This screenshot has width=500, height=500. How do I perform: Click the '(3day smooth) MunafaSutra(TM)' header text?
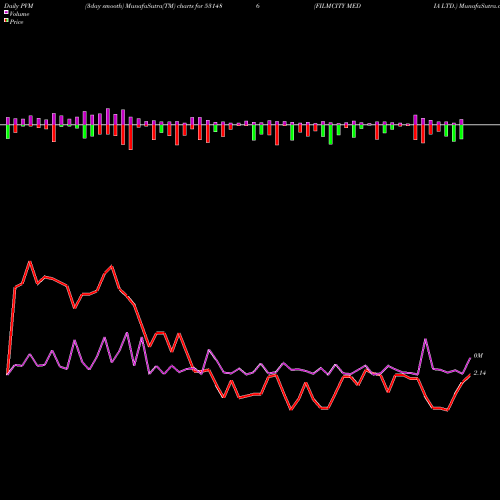point(130,6)
